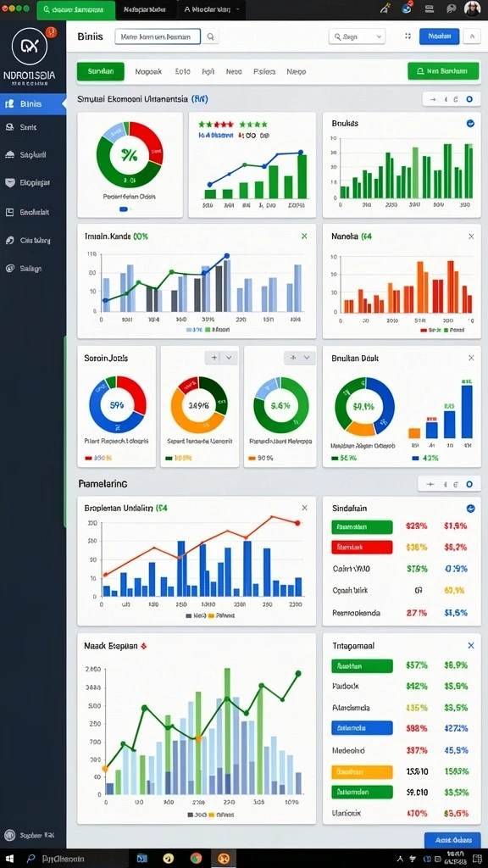Click the red legend swatch under Seroin Jorils donut
488x868 pixels.
coord(88,459)
